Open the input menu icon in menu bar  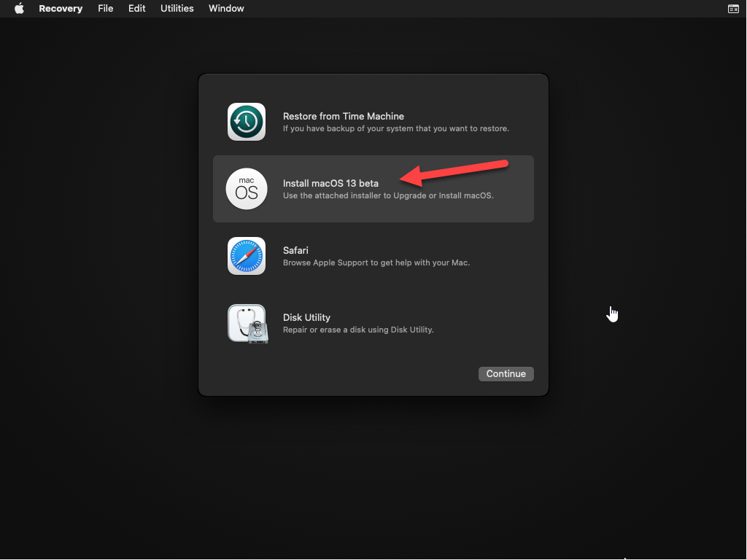point(733,9)
